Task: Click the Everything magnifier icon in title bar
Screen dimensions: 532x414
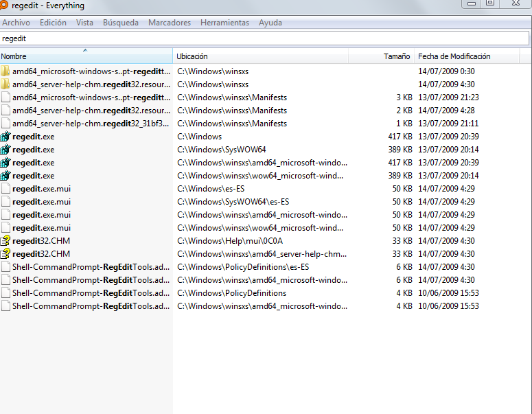Action: point(3,5)
